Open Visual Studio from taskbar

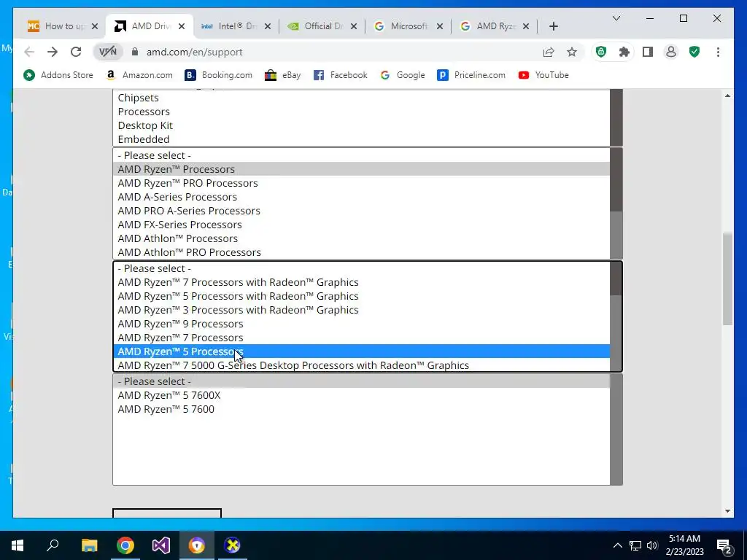tap(161, 545)
